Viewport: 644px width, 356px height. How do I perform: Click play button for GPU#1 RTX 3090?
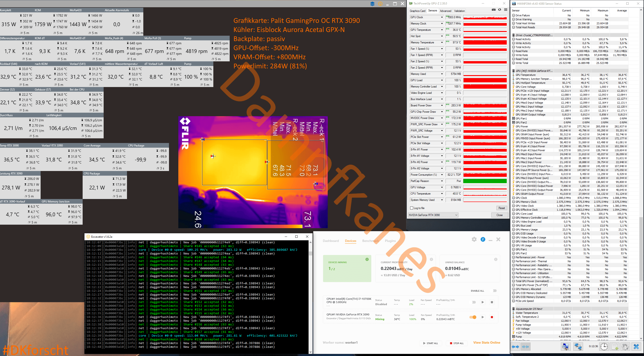[483, 317]
